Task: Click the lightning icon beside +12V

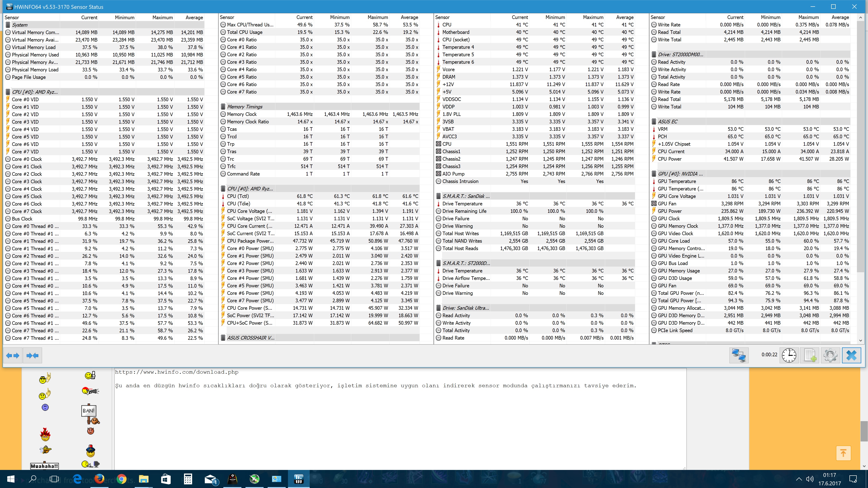Action: click(438, 84)
